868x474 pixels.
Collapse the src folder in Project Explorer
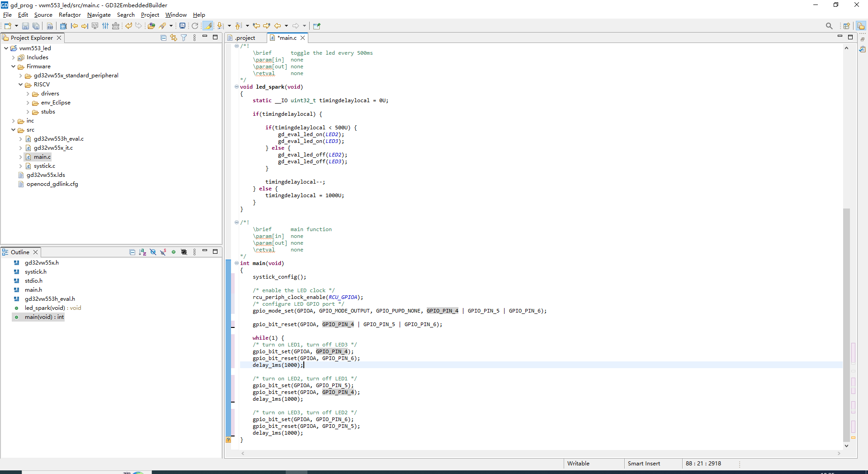(x=13, y=130)
